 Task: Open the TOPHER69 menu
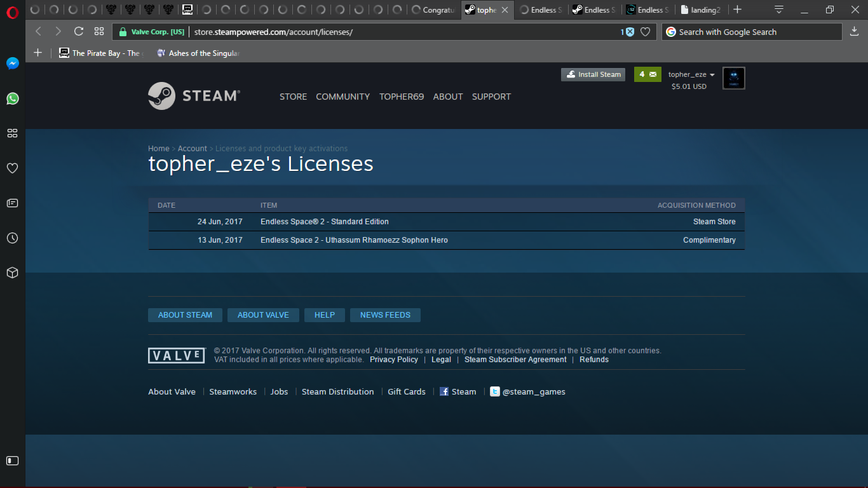402,97
